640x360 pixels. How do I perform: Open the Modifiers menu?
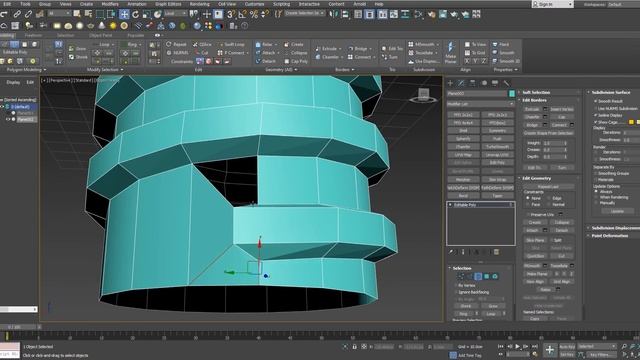(x=110, y=4)
